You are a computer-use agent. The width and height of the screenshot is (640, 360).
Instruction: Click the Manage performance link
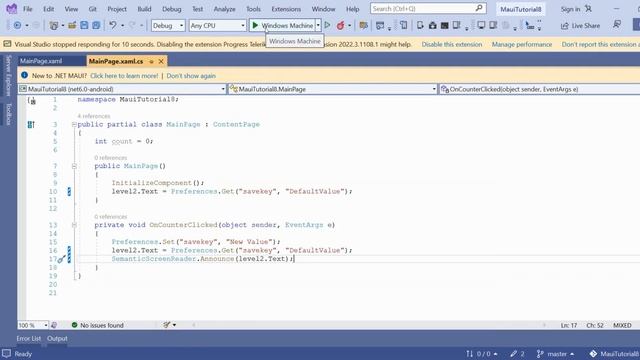[x=522, y=44]
